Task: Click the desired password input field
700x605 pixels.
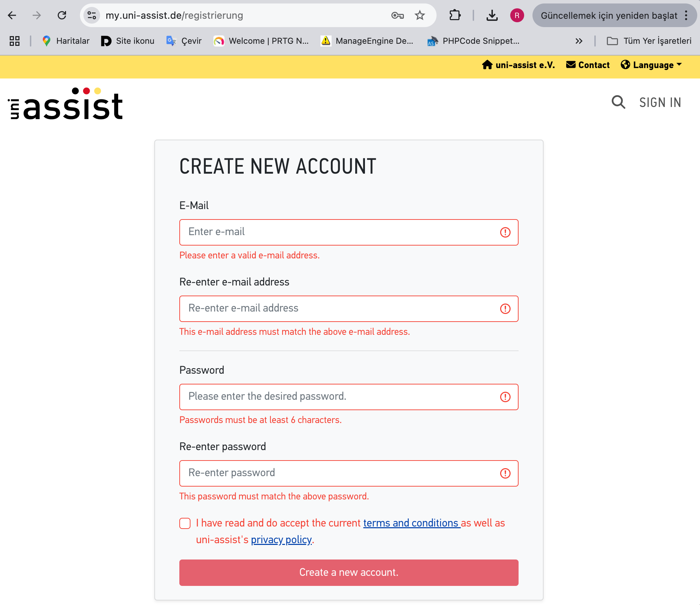Action: pos(342,397)
